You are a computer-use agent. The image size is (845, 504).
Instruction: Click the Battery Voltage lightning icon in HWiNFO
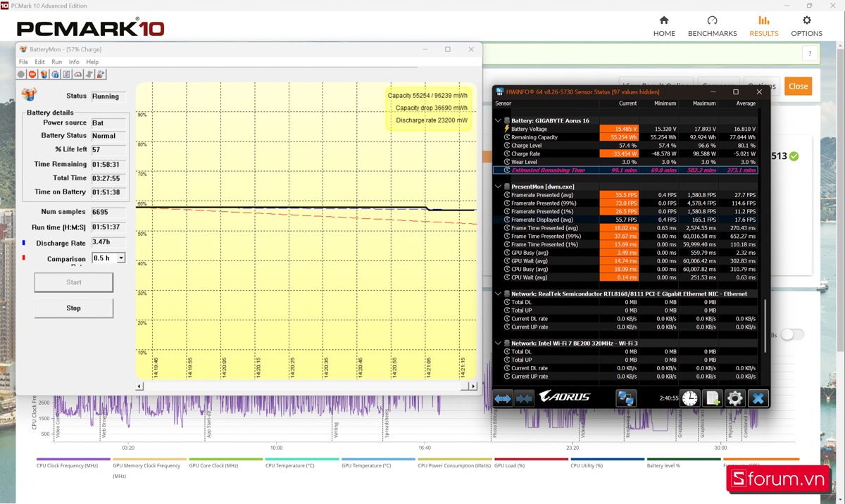point(507,129)
